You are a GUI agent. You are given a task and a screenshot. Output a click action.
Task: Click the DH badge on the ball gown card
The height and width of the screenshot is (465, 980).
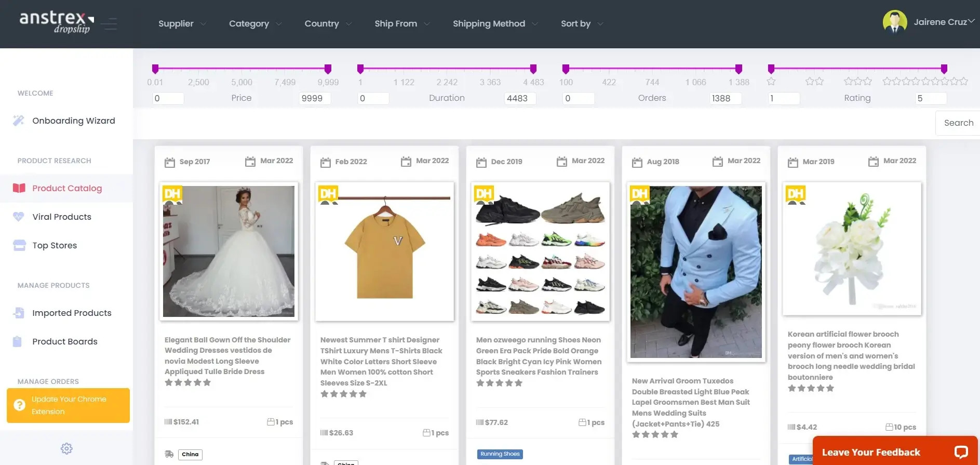click(x=172, y=195)
